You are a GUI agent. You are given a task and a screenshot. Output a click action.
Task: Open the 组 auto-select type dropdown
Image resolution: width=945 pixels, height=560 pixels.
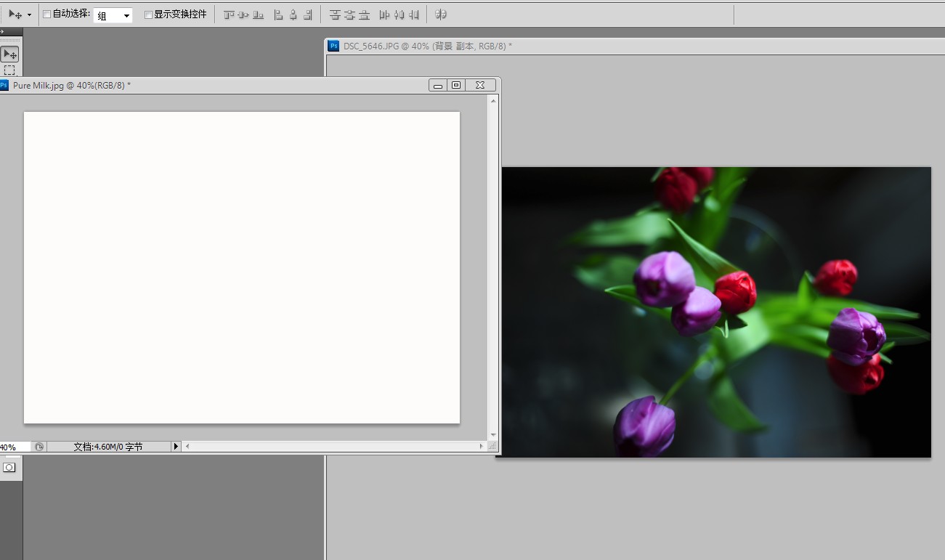(x=113, y=15)
